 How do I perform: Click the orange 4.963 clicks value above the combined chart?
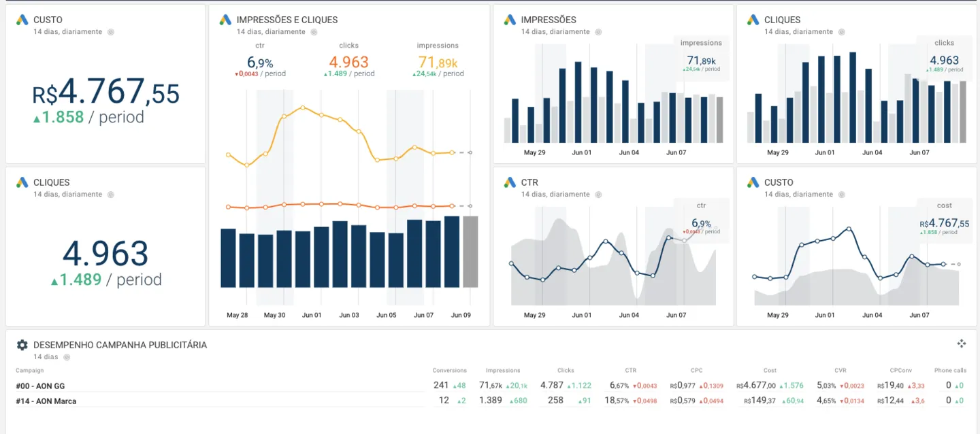click(x=348, y=62)
